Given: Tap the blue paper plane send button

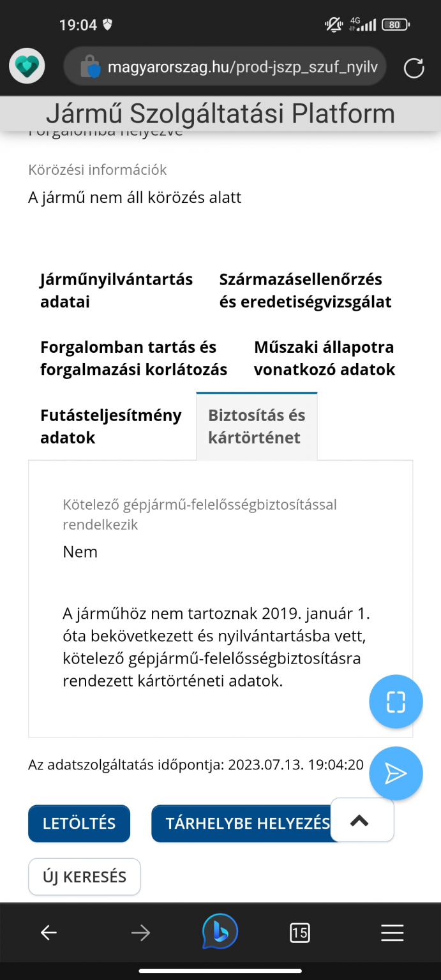Looking at the screenshot, I should coord(396,773).
